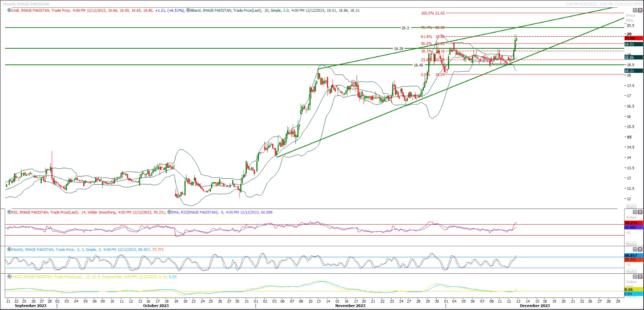644x310 pixels.
Task: Maximize the main price chart pane
Action: click(x=635, y=10)
